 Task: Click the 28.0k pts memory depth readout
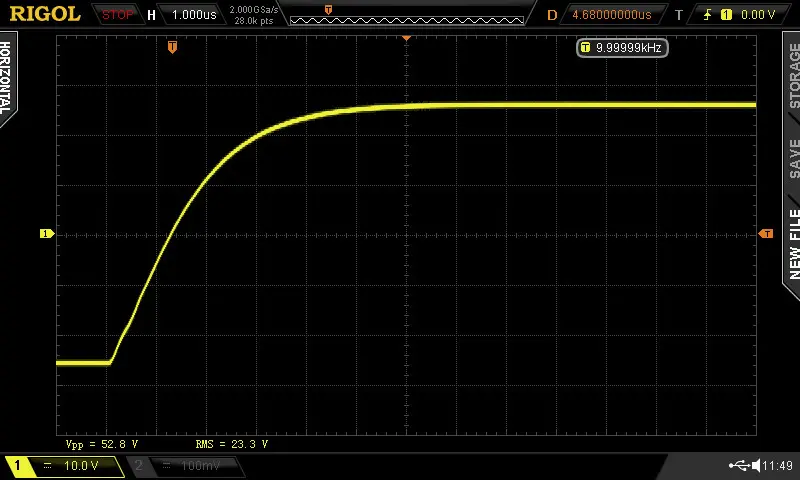click(254, 21)
